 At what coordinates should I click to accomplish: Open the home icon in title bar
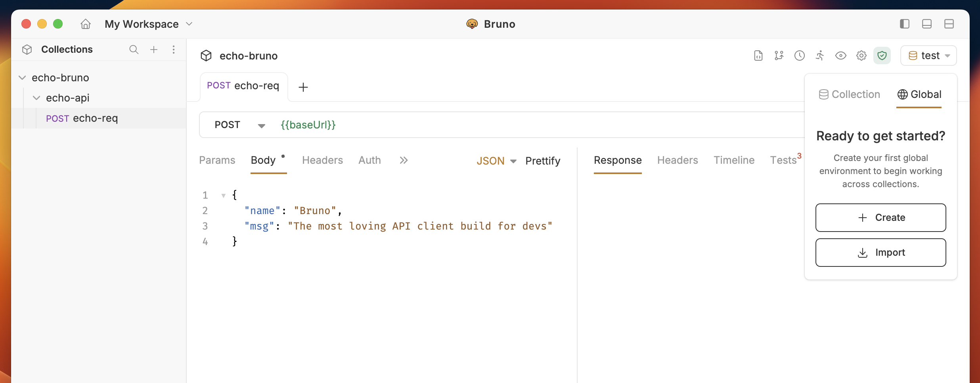[x=86, y=24]
